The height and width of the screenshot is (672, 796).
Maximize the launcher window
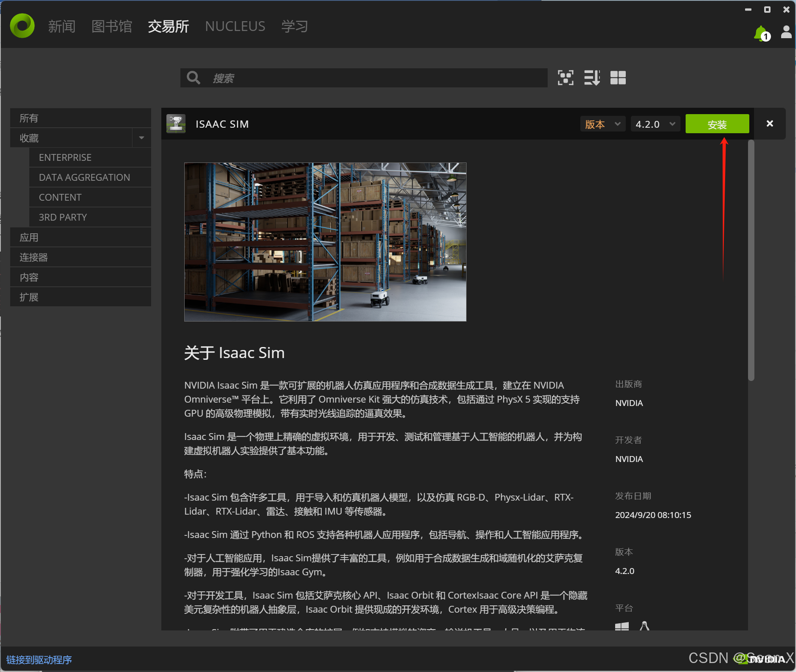(x=767, y=9)
